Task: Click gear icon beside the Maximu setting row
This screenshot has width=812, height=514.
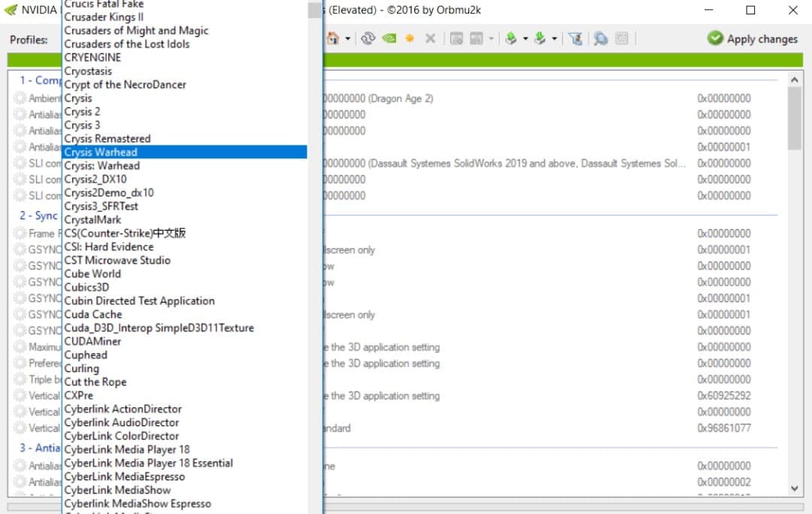Action: 20,347
